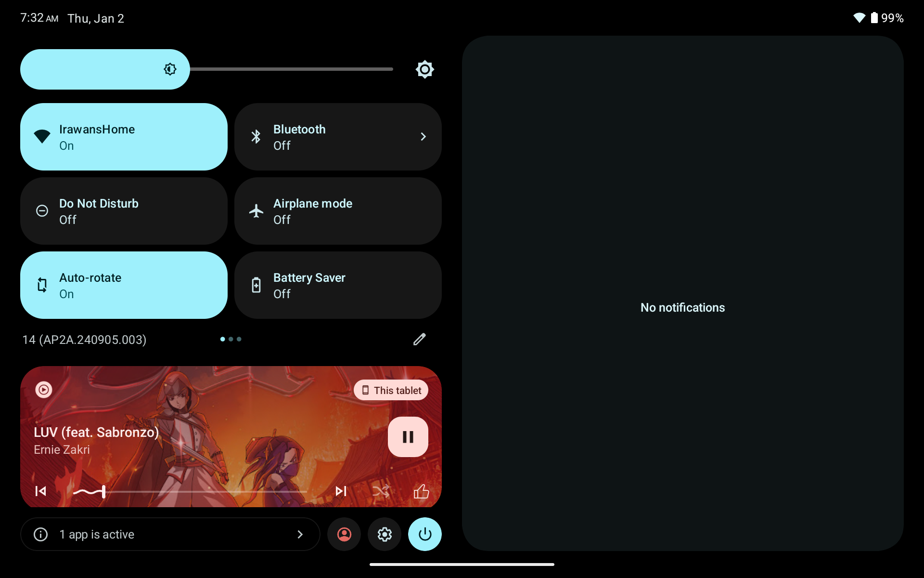Expand Bluetooth devices list with chevron
The width and height of the screenshot is (924, 578).
coord(423,136)
